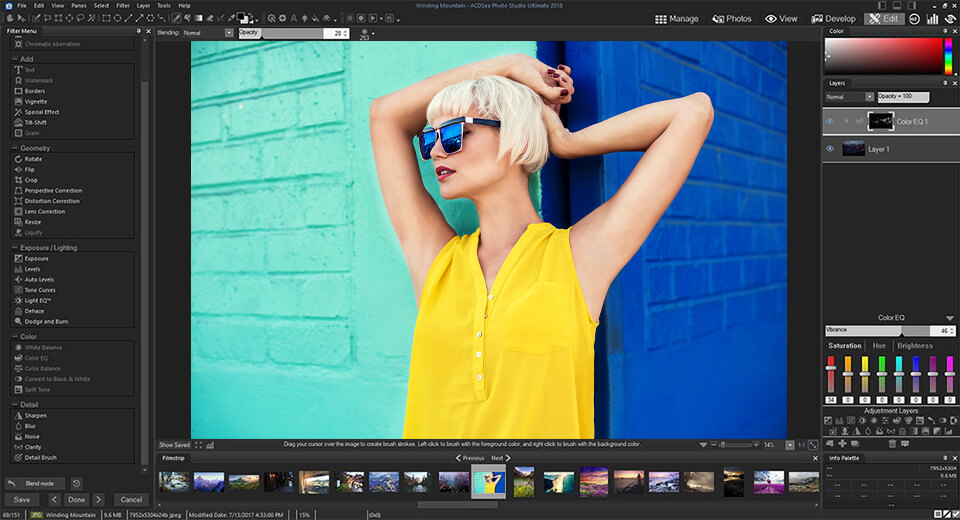Switch to Develop mode tab
The image size is (960, 520).
coord(833,18)
